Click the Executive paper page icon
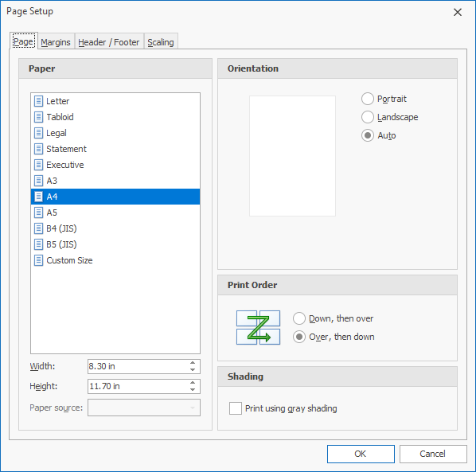 pos(38,165)
